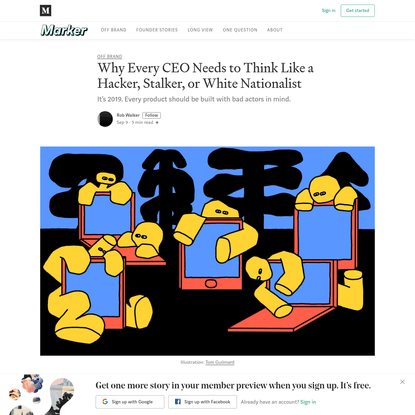This screenshot has width=415, height=415.
Task: Follow author Rob Walker
Action: tap(151, 115)
